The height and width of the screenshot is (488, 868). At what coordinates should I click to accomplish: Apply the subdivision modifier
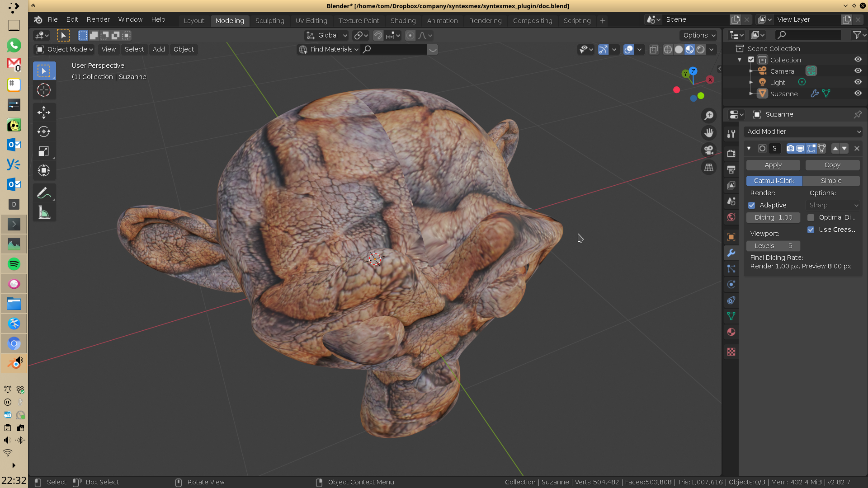pyautogui.click(x=773, y=165)
